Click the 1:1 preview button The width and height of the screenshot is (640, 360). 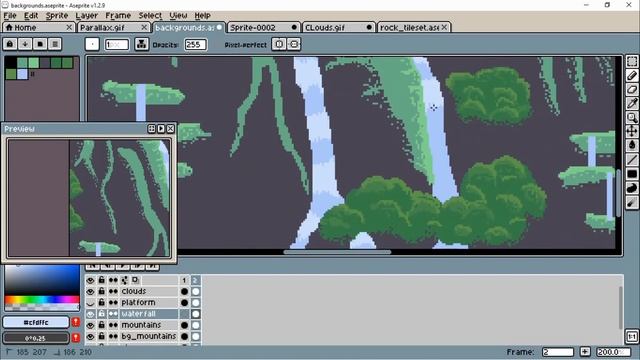[x=632, y=337]
